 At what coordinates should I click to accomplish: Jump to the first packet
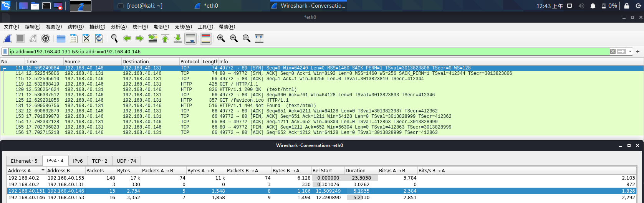pyautogui.click(x=165, y=38)
